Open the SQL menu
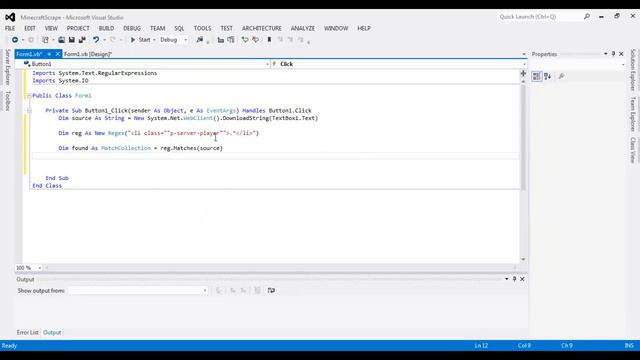The height and width of the screenshot is (360, 640). 179,29
